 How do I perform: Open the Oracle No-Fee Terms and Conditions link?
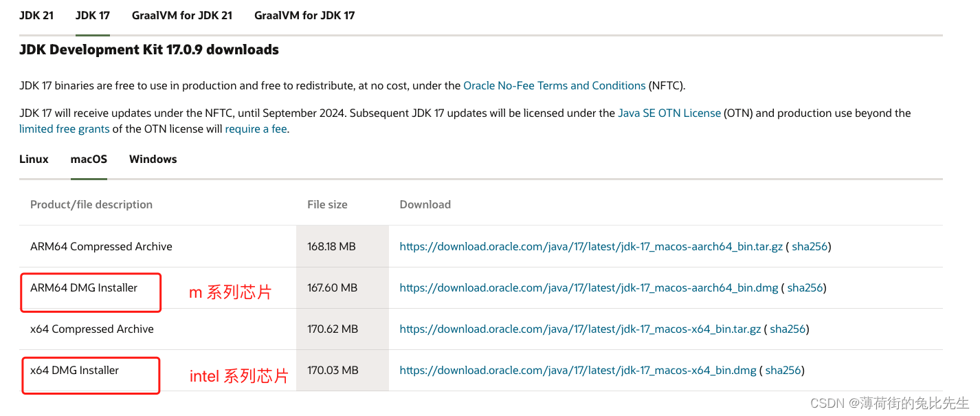(x=554, y=85)
